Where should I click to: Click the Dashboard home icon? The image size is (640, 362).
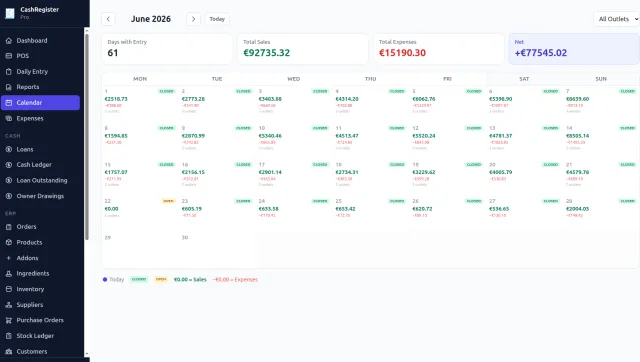(9, 40)
